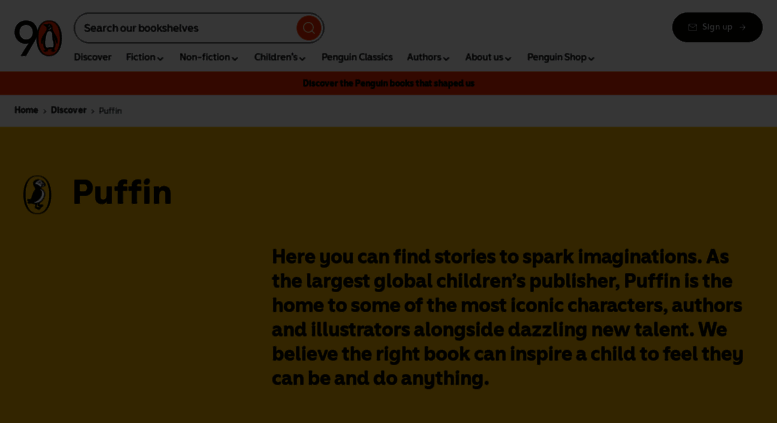This screenshot has height=423, width=777.
Task: Expand Children's dropdown chevron
Action: (x=302, y=58)
